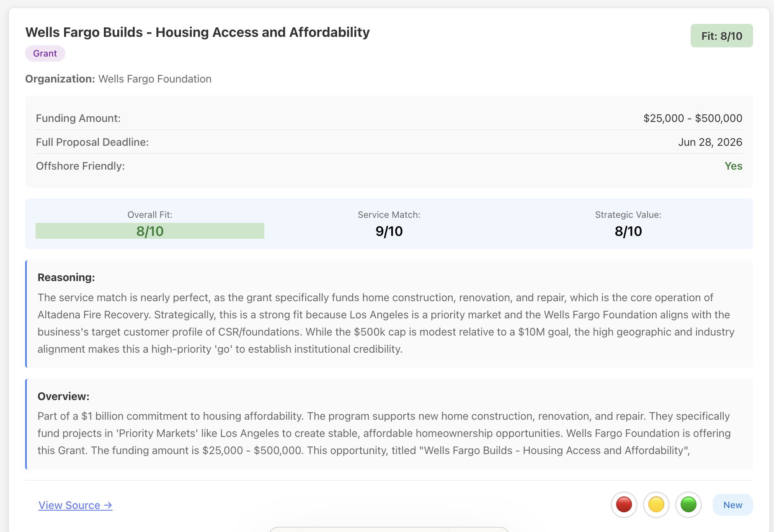Click the Jun 28, 2026 deadline date

pyautogui.click(x=710, y=142)
